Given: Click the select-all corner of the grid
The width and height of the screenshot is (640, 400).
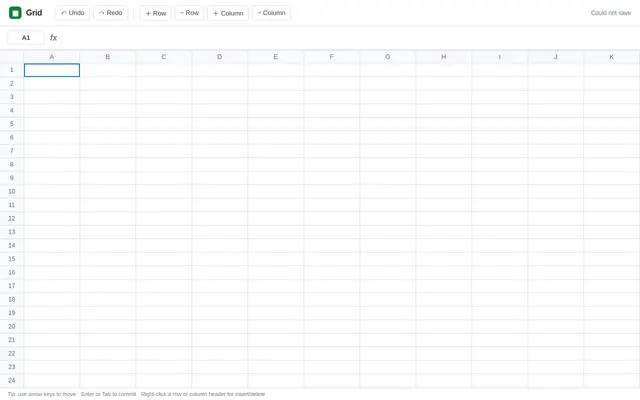Looking at the screenshot, I should (x=11, y=57).
